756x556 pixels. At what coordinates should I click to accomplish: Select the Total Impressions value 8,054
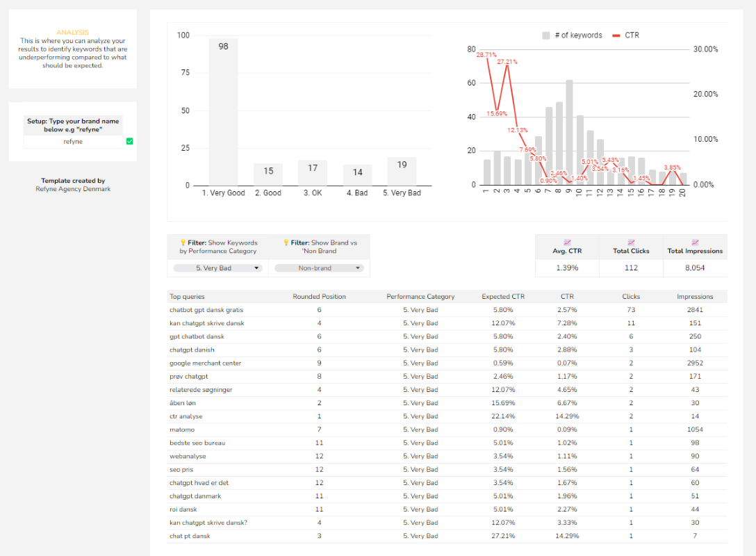[695, 268]
